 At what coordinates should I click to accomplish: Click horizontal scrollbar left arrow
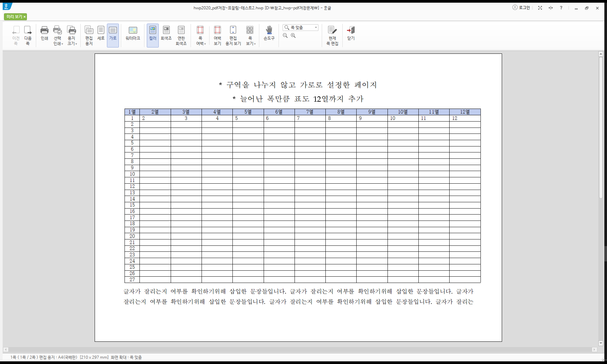[6, 350]
